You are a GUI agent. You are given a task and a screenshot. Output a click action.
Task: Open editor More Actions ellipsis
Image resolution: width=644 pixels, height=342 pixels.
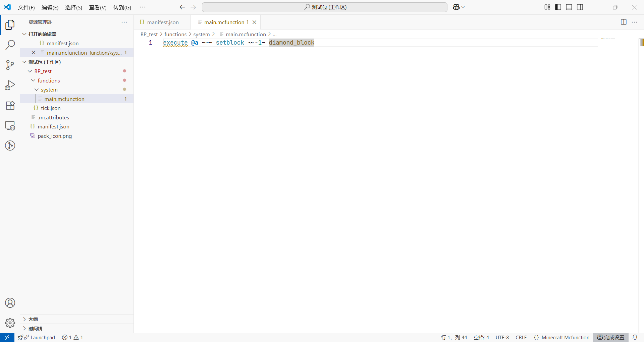(x=634, y=22)
